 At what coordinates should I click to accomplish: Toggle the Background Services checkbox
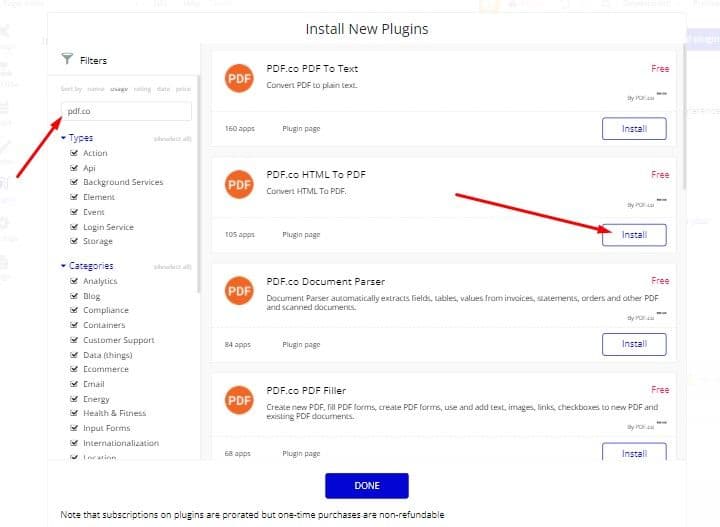74,182
